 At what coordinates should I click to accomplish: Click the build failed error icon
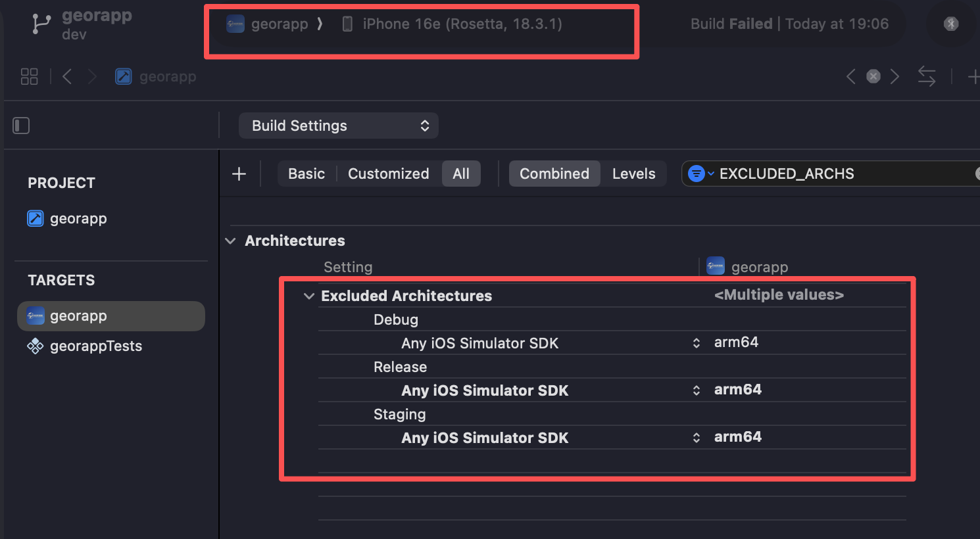coord(951,24)
